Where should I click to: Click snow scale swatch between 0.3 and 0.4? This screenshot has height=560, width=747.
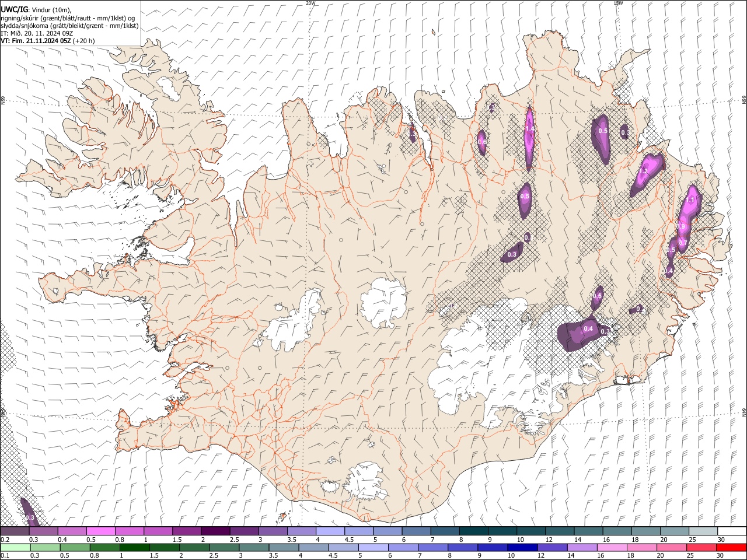[x=43, y=531]
